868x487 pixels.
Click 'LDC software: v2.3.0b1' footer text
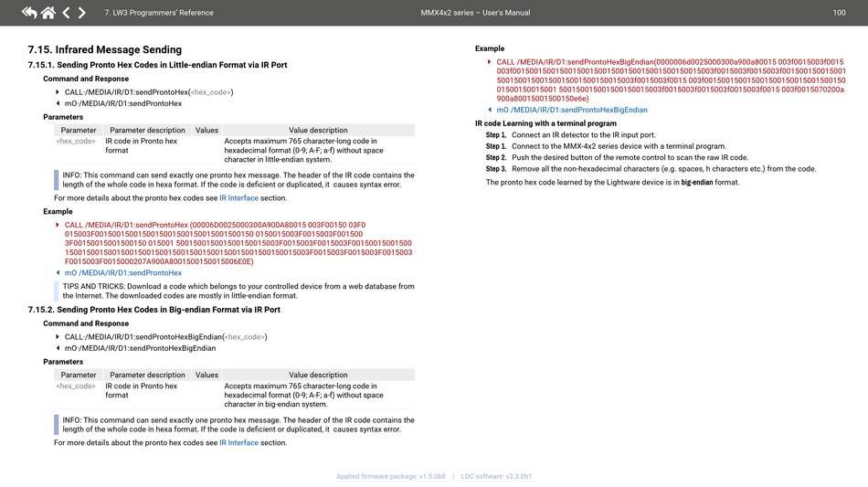point(496,476)
